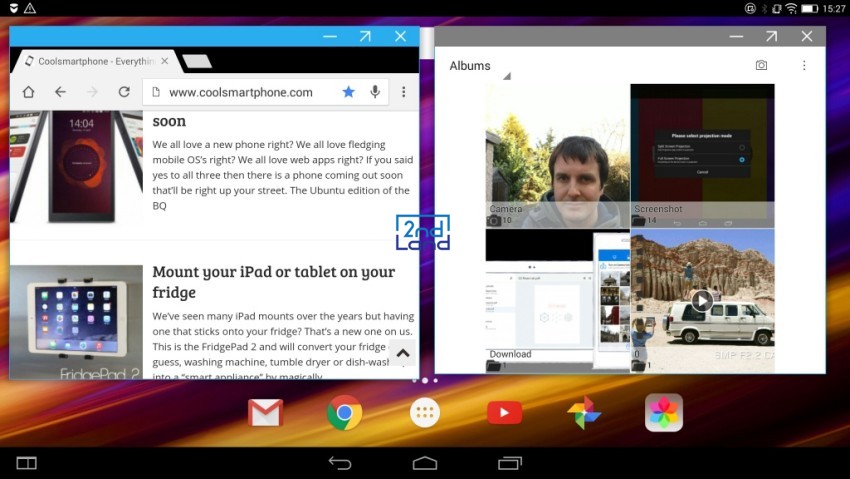Tap the scroll-to-top chevron button
Screen dimensions: 850x479
tap(403, 353)
